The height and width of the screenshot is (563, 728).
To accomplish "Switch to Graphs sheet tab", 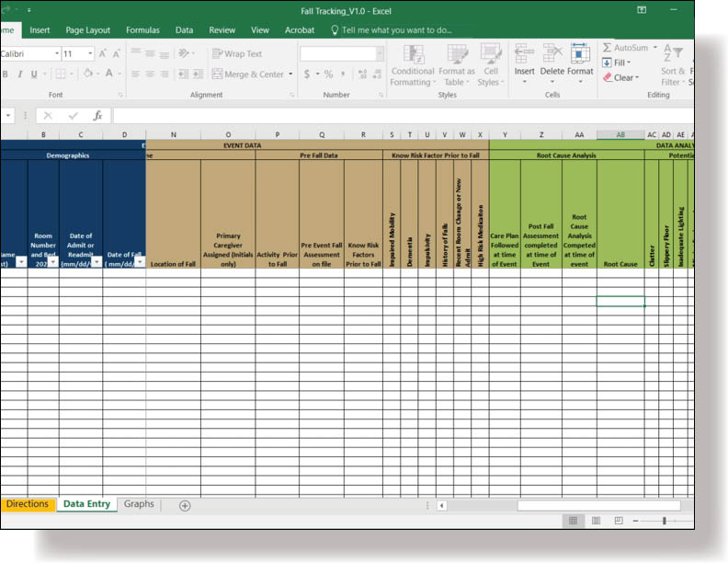I will pos(139,504).
